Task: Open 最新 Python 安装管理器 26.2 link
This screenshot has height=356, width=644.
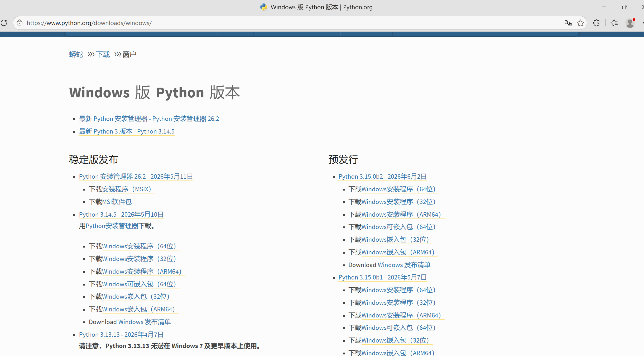Action: pyautogui.click(x=149, y=119)
